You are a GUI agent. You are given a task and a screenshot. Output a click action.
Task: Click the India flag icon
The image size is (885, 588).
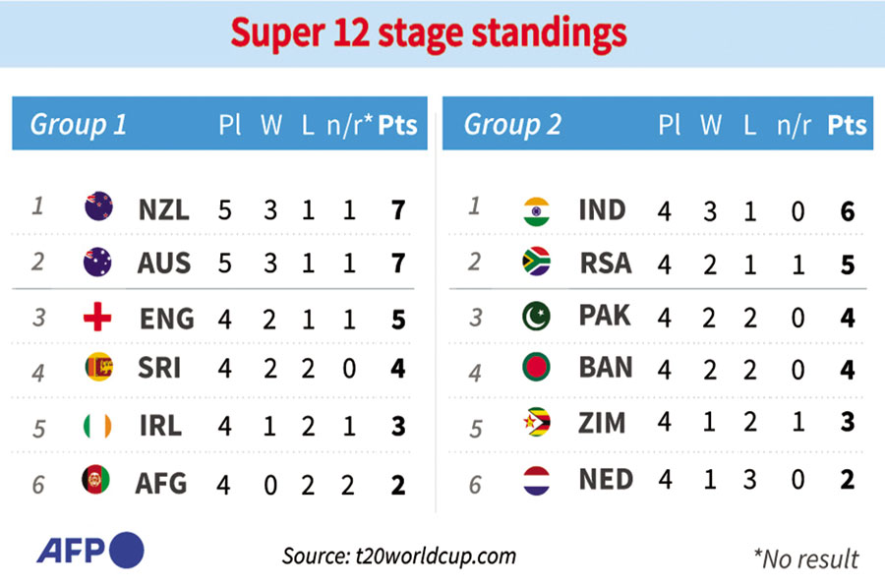pos(537,209)
